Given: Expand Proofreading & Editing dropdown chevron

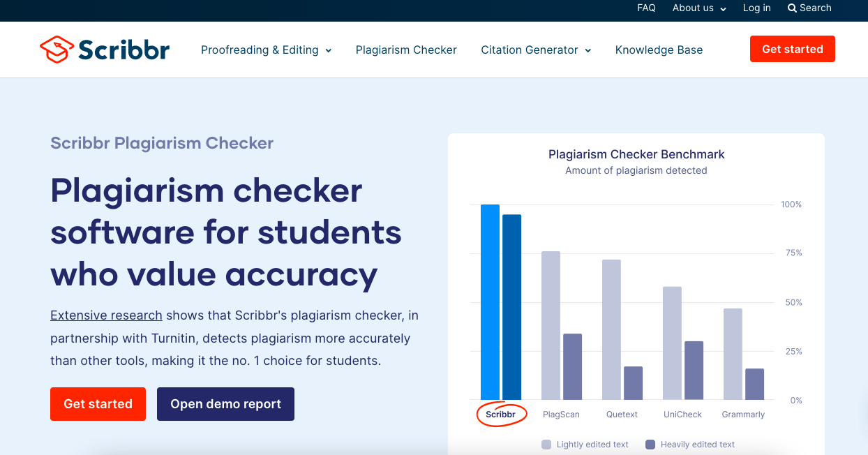Looking at the screenshot, I should [328, 50].
